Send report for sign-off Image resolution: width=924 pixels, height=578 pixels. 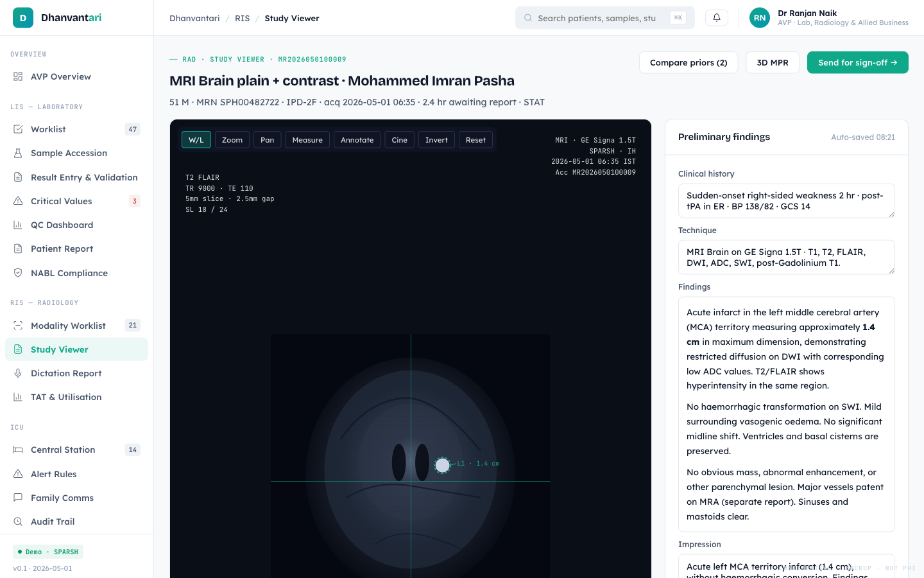click(858, 62)
